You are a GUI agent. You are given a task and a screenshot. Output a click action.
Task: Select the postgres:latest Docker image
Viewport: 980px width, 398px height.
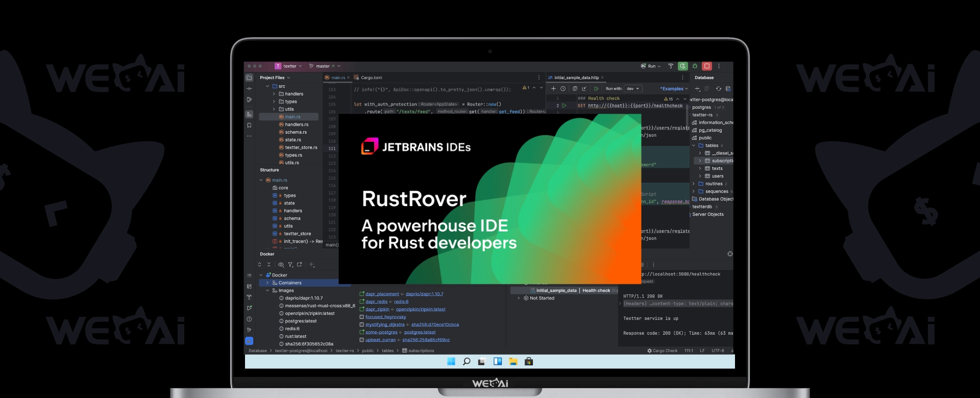301,321
